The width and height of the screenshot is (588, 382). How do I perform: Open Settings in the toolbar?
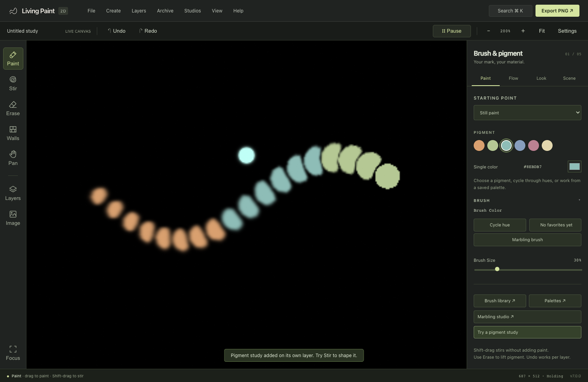567,31
